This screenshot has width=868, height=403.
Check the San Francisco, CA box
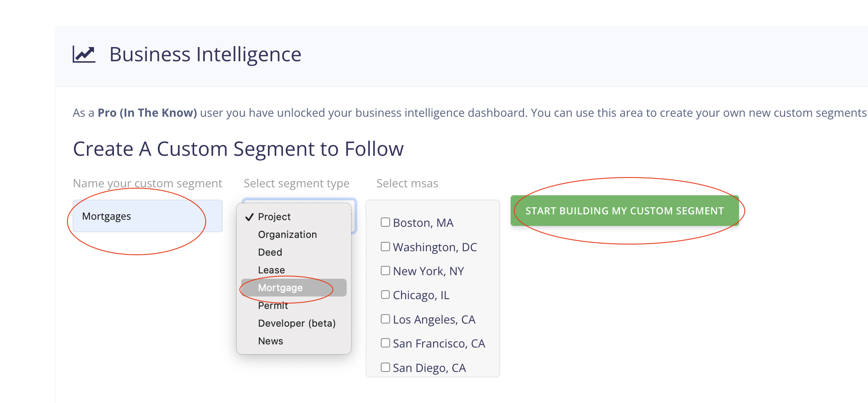click(x=385, y=343)
